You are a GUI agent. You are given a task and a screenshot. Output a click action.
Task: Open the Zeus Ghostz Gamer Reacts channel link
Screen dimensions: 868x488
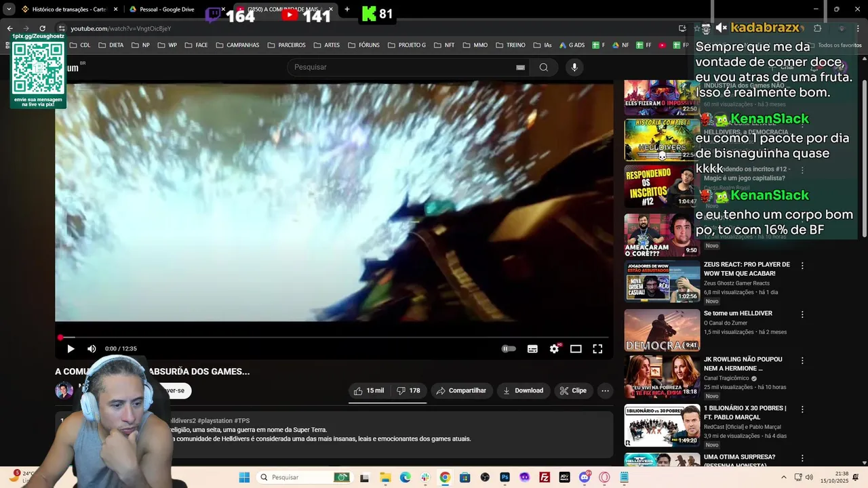[736, 283]
